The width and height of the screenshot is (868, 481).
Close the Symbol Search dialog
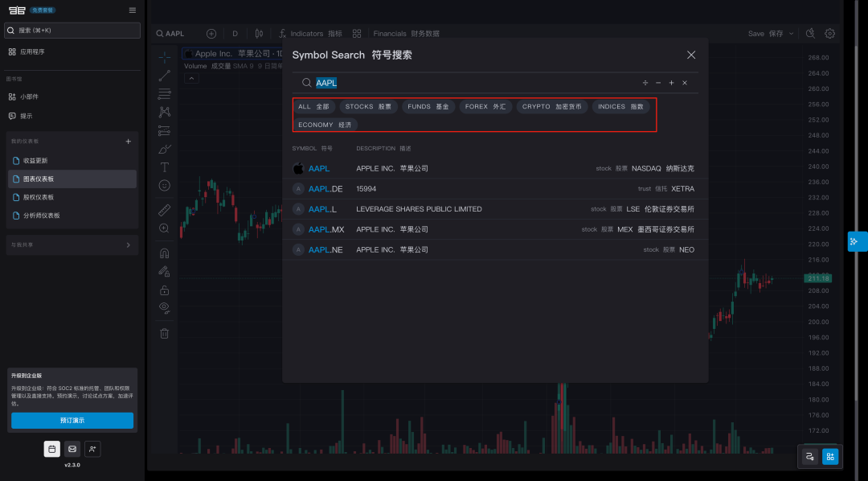[x=691, y=55]
